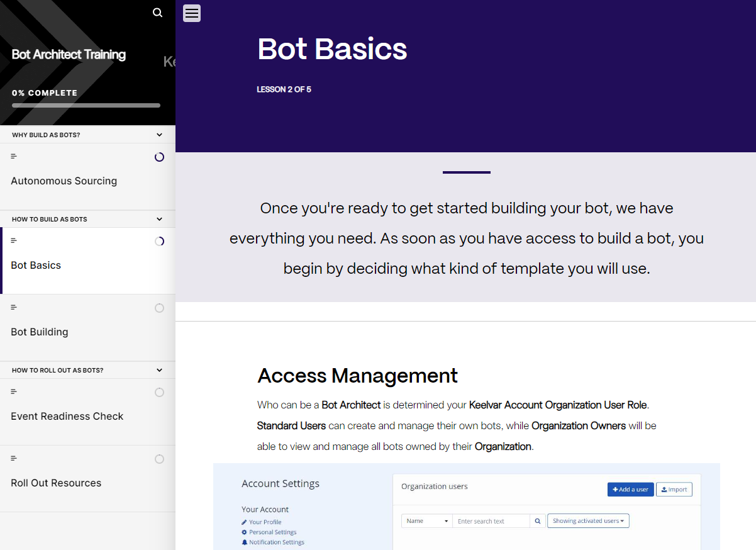The image size is (756, 550).
Task: Click the Bot Architect Training course title
Action: click(x=69, y=55)
